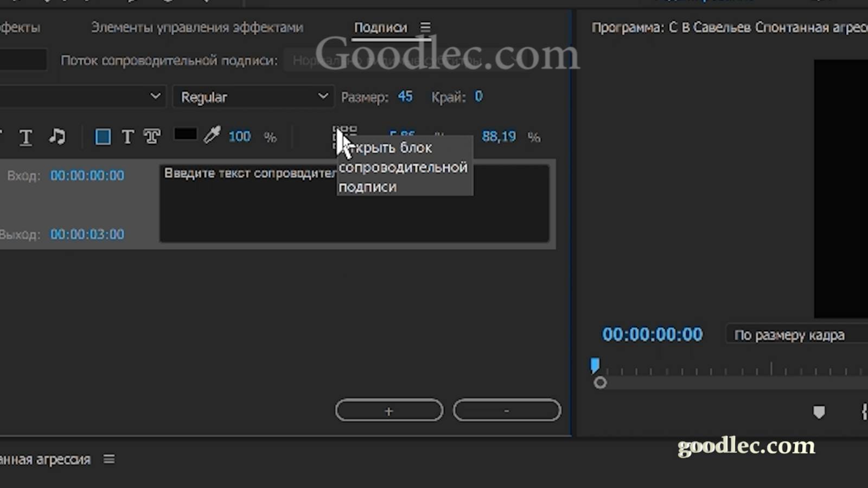Click the marker icon below the program monitor
Viewport: 868px width, 488px height.
[x=819, y=413]
